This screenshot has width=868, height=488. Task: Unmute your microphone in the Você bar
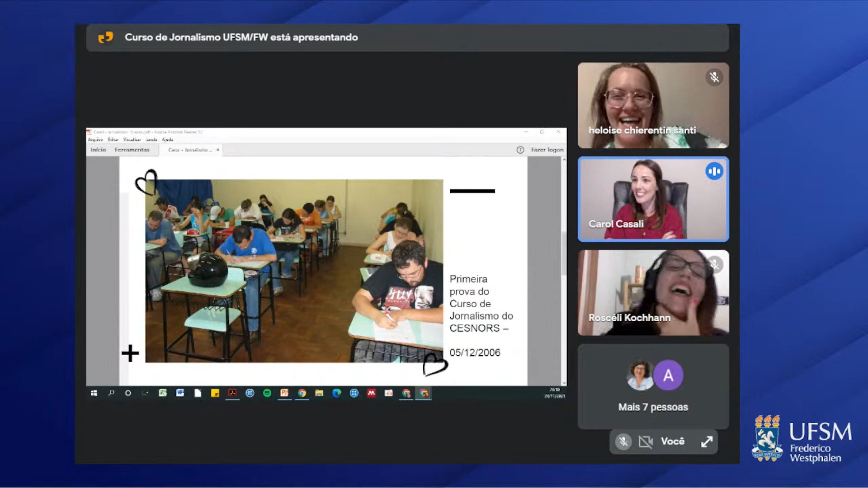click(x=623, y=441)
